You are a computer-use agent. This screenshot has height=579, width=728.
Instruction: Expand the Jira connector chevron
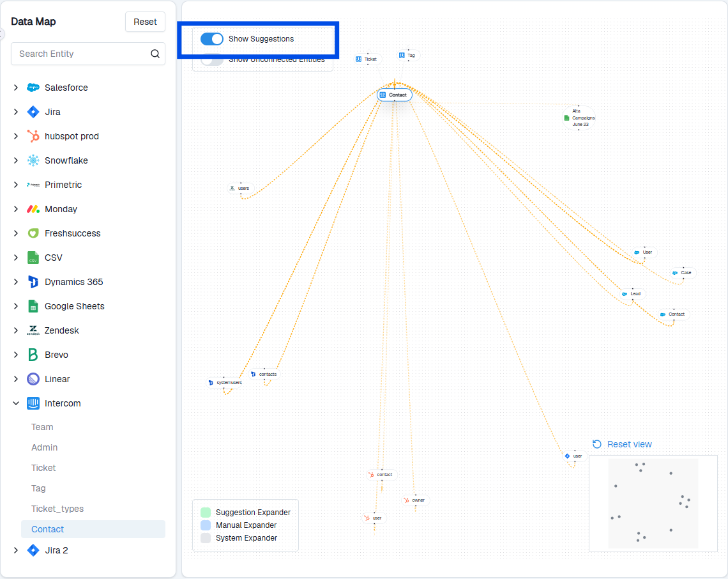pos(16,112)
